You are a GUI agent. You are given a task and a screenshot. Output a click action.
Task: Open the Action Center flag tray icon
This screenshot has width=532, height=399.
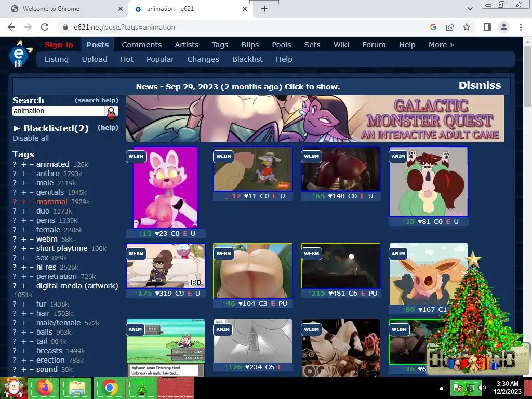(457, 388)
